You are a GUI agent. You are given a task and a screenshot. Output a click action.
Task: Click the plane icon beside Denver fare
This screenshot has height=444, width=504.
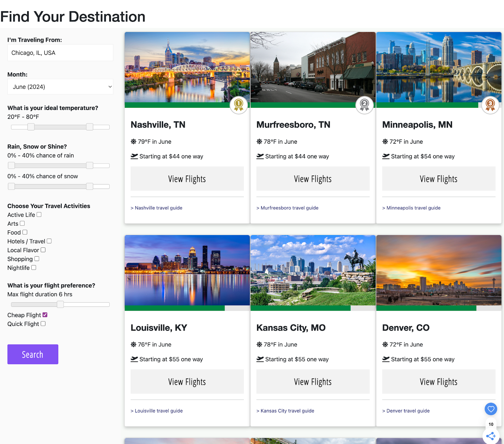click(x=386, y=359)
